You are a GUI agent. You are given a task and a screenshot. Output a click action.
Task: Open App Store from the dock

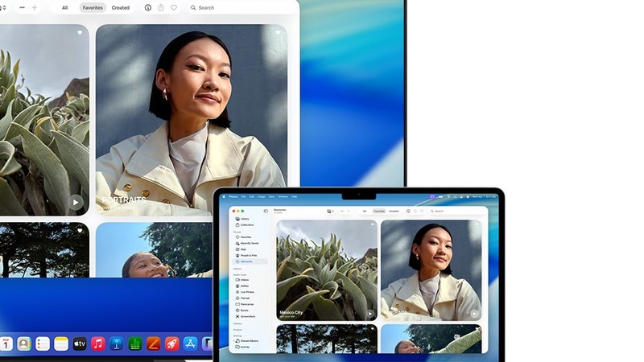click(190, 344)
